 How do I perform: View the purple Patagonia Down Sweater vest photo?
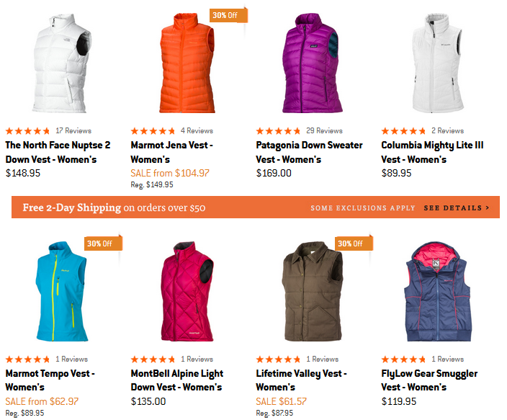coord(312,63)
